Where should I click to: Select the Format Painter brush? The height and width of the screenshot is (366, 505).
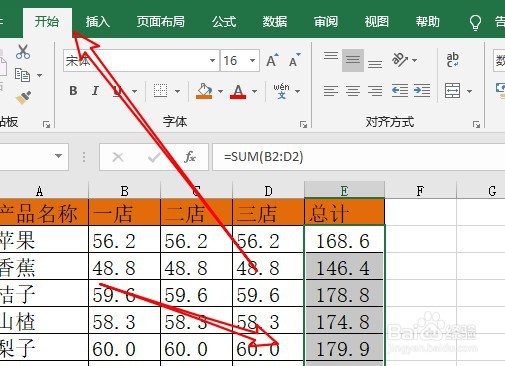(x=23, y=98)
